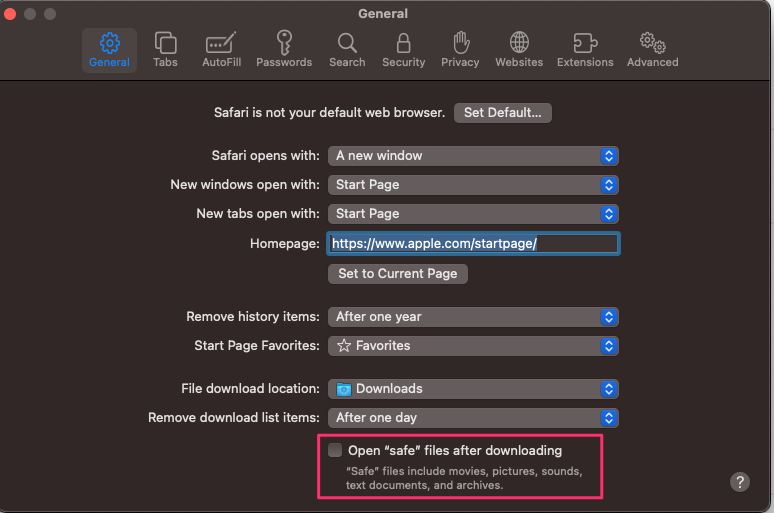Viewport: 774px width, 513px height.
Task: Open Security padlock icon
Action: coord(403,44)
